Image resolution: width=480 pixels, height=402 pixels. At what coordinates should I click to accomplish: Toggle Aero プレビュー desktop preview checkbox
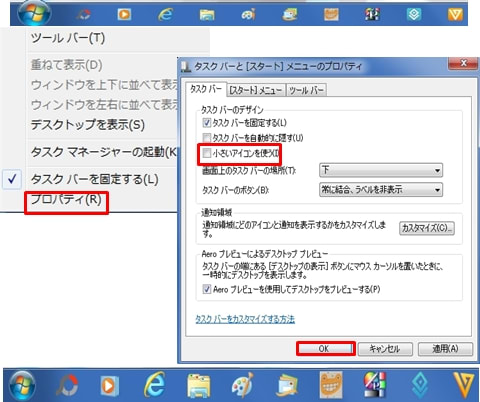pos(206,289)
